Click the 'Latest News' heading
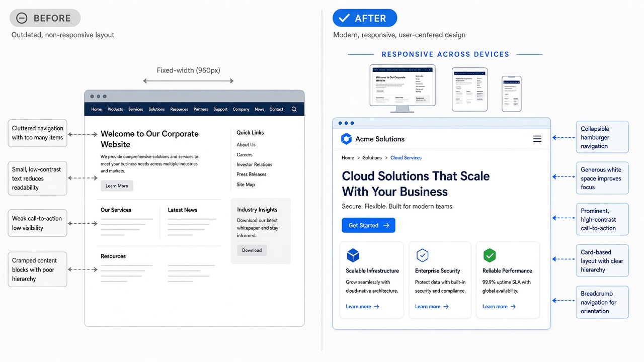This screenshot has width=644, height=362. (x=183, y=210)
